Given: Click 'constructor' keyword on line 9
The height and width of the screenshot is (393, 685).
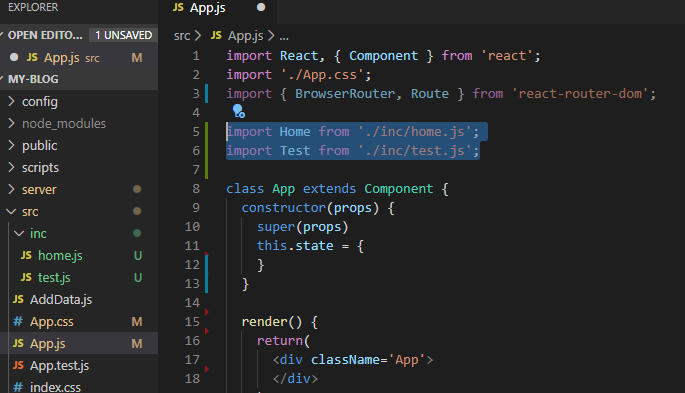Looking at the screenshot, I should (284, 208).
